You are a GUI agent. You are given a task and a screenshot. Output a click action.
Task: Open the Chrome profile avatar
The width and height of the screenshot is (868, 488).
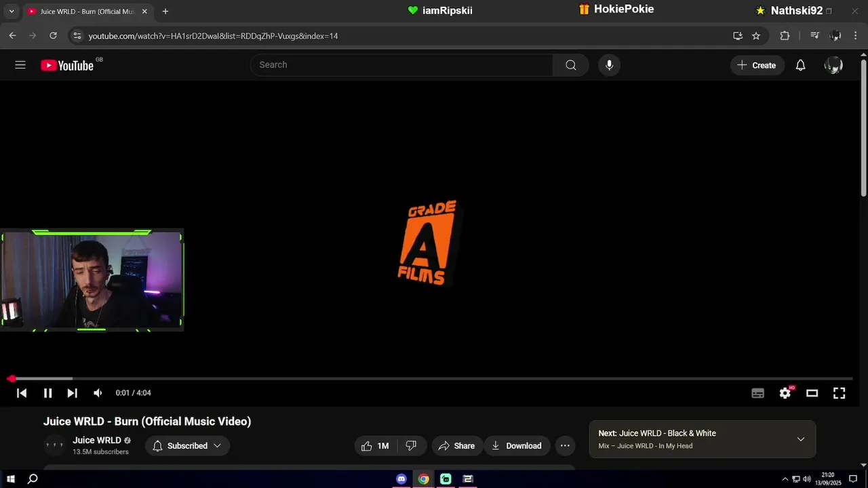(835, 36)
